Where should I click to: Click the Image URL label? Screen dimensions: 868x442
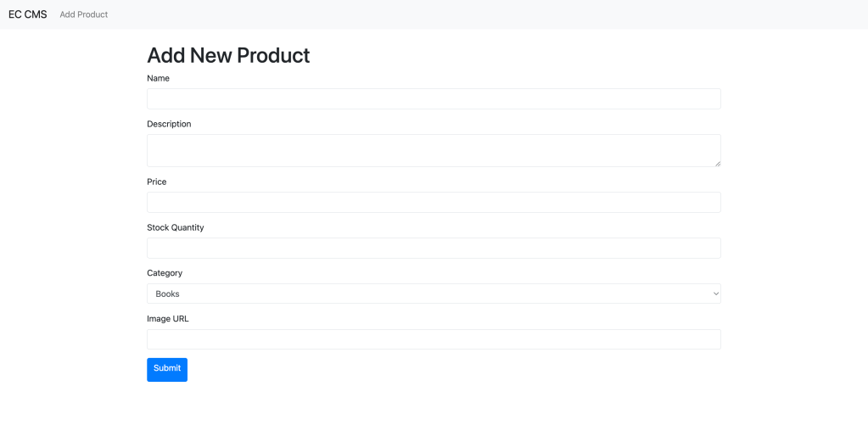coord(168,320)
